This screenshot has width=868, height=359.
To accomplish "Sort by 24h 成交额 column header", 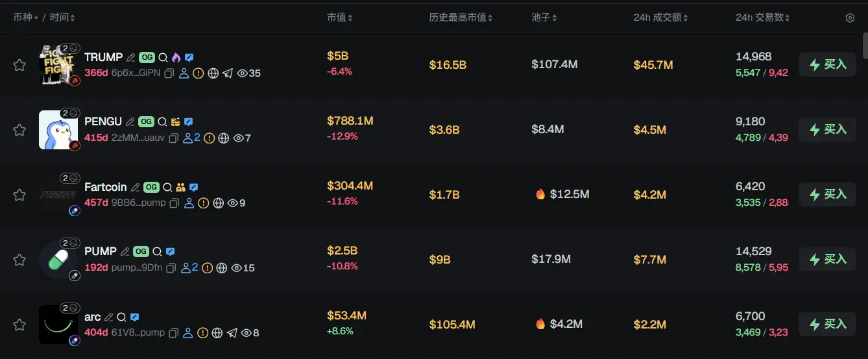I will 660,18.
